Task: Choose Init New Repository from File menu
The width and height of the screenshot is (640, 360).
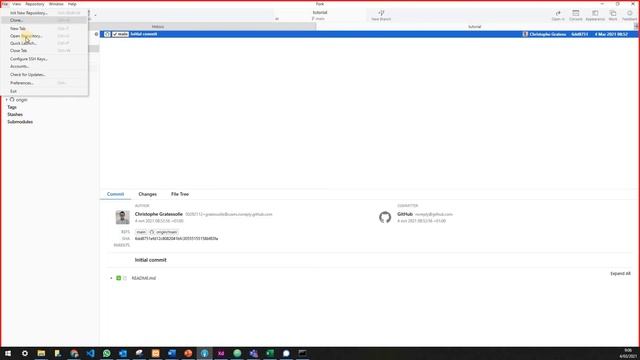Action: 44,13
